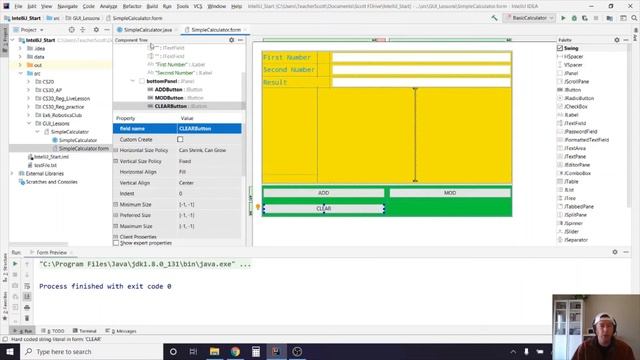Open the Build menu
640x360 pixels.
pyautogui.click(x=152, y=6)
